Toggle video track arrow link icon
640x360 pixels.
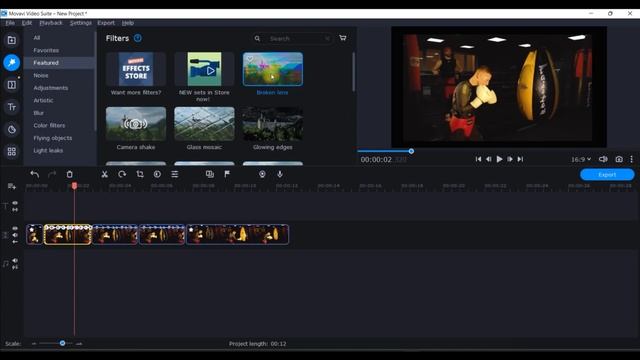pyautogui.click(x=15, y=242)
